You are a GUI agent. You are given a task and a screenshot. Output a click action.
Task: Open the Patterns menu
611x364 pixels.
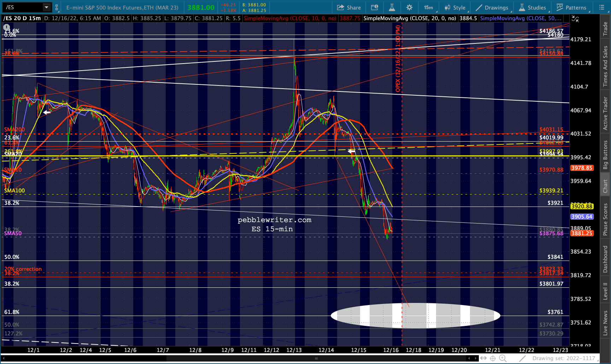pyautogui.click(x=571, y=7)
